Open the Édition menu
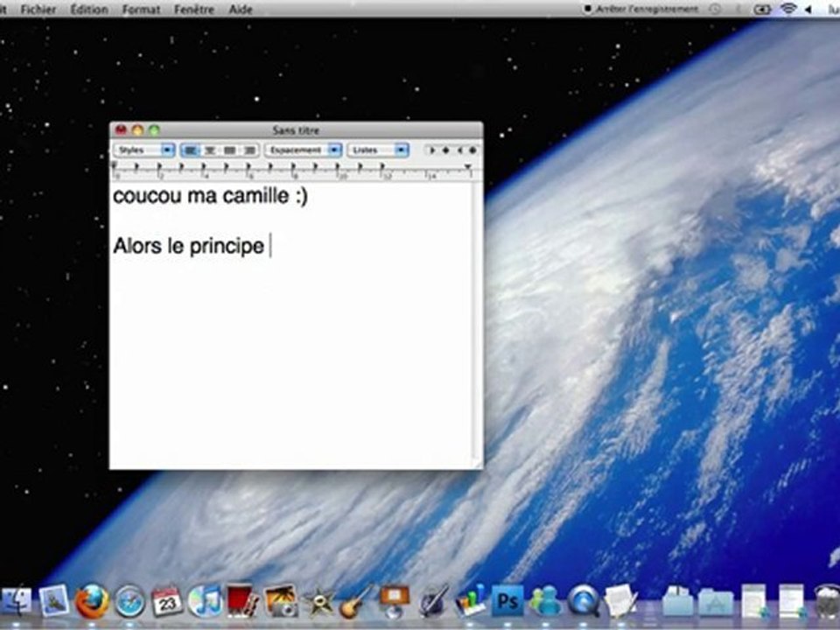Viewport: 840px width, 630px height. pos(89,9)
